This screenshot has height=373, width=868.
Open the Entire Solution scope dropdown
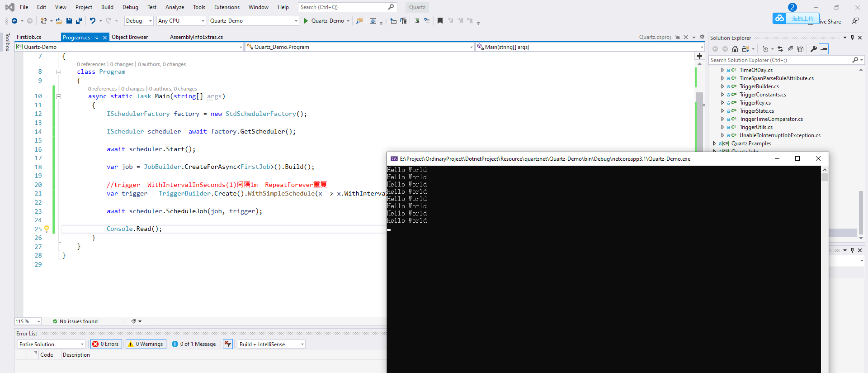52,344
